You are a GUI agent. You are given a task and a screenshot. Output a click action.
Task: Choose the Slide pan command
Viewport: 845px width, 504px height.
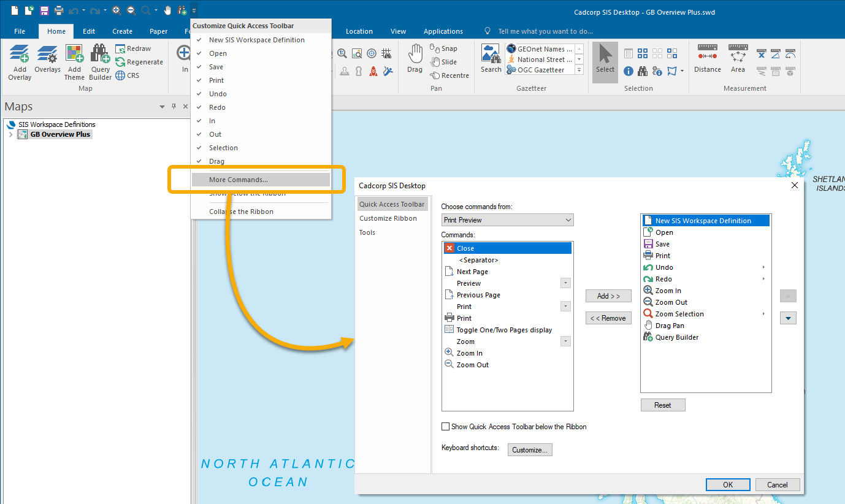tap(443, 62)
